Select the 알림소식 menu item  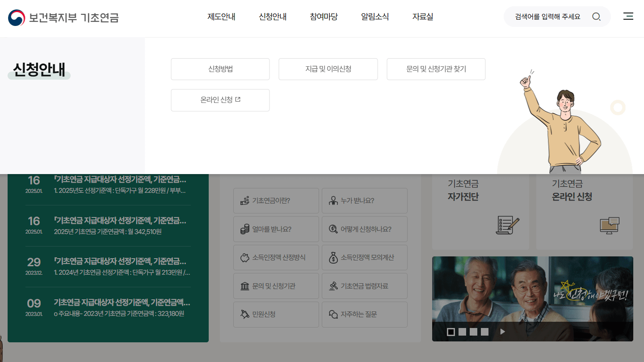375,17
